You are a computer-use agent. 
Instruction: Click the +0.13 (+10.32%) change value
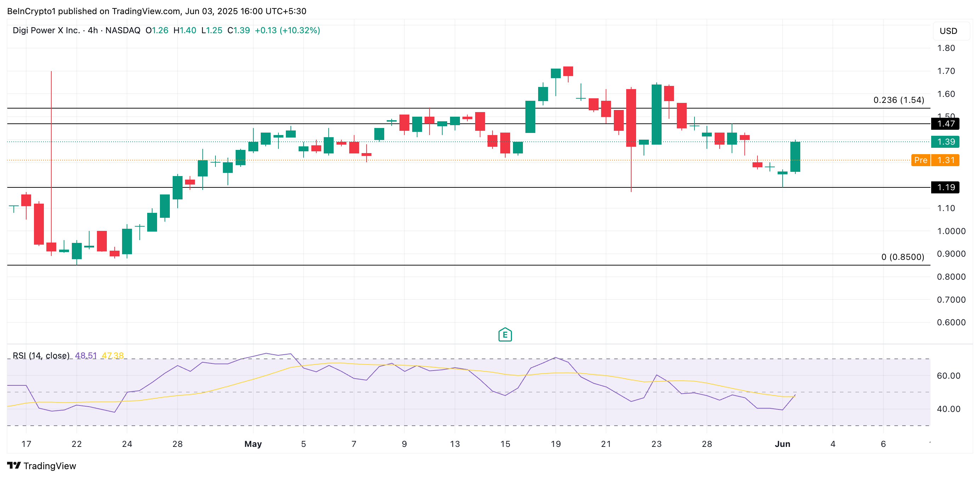(x=287, y=30)
